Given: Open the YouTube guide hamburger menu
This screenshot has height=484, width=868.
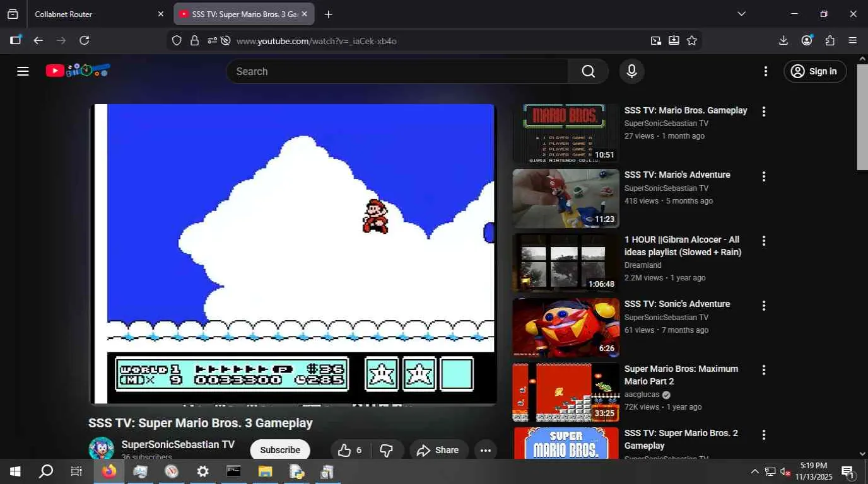Looking at the screenshot, I should pyautogui.click(x=23, y=71).
